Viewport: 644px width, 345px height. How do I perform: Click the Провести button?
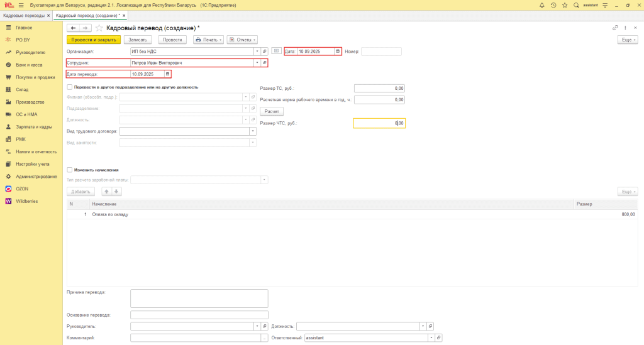pyautogui.click(x=172, y=40)
